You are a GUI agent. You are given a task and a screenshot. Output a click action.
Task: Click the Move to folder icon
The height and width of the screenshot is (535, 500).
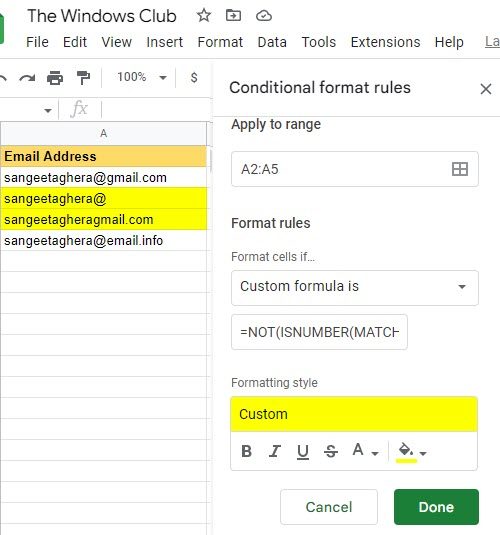pos(233,16)
